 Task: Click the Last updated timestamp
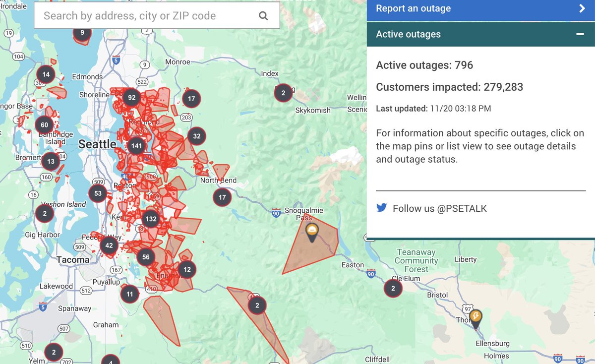[x=433, y=108]
